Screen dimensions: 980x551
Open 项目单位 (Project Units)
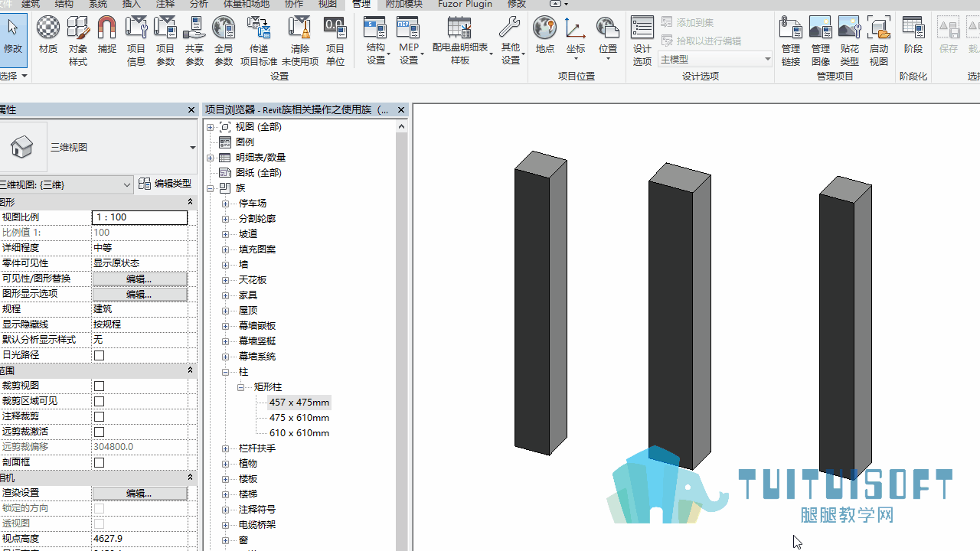(x=335, y=41)
